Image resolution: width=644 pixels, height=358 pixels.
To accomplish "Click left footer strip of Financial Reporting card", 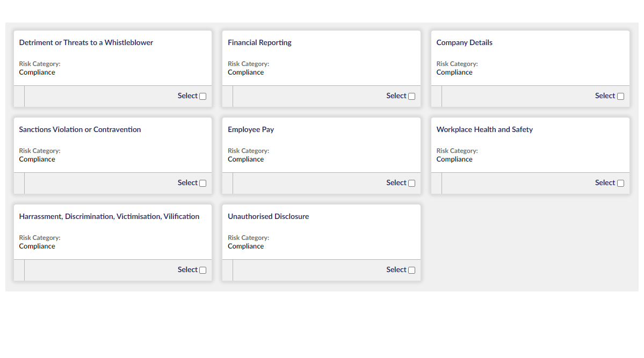I will [x=227, y=97].
